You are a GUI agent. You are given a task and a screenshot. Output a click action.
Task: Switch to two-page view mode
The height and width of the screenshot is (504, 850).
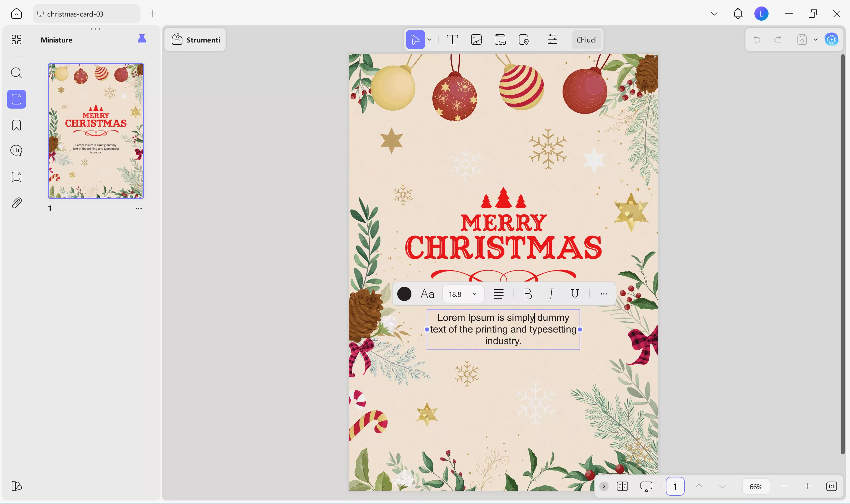pyautogui.click(x=622, y=486)
